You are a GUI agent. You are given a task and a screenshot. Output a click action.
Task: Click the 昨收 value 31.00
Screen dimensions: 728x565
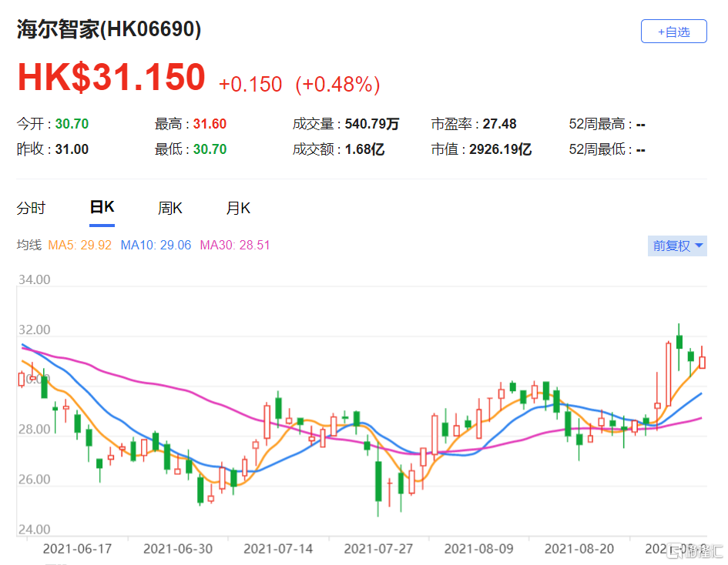pos(72,149)
